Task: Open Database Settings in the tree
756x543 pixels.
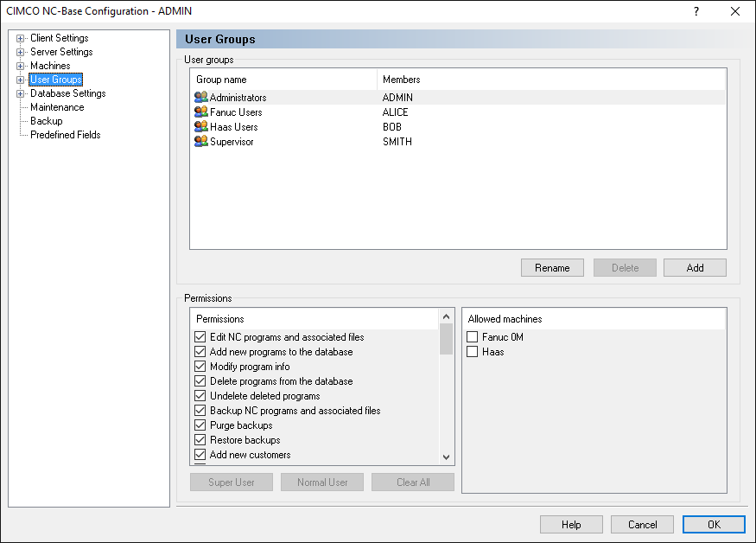Action: [68, 93]
